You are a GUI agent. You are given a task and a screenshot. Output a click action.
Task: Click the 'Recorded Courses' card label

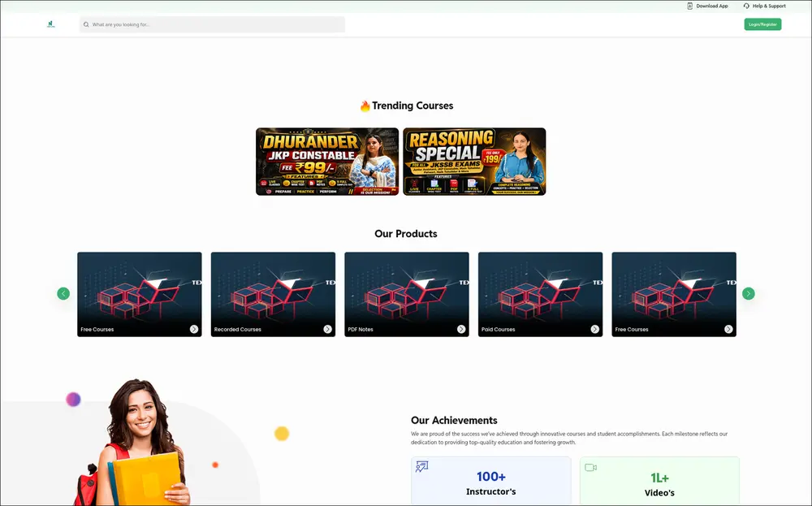(x=238, y=330)
